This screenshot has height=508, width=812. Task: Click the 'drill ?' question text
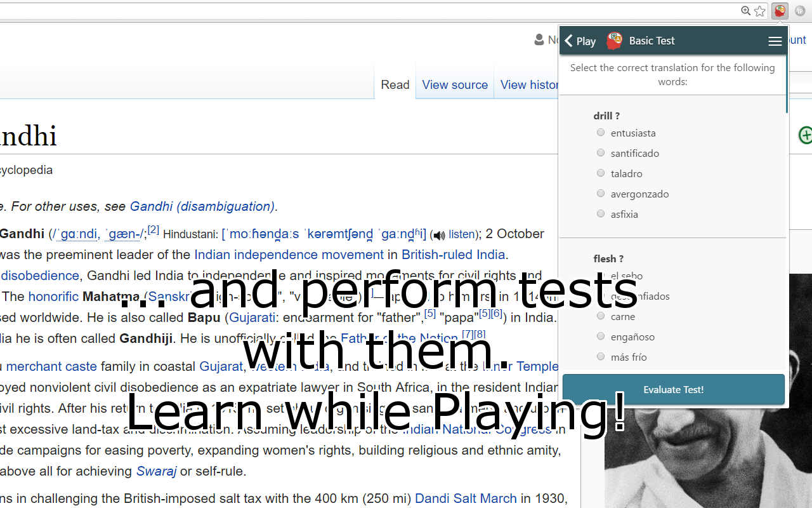click(606, 116)
